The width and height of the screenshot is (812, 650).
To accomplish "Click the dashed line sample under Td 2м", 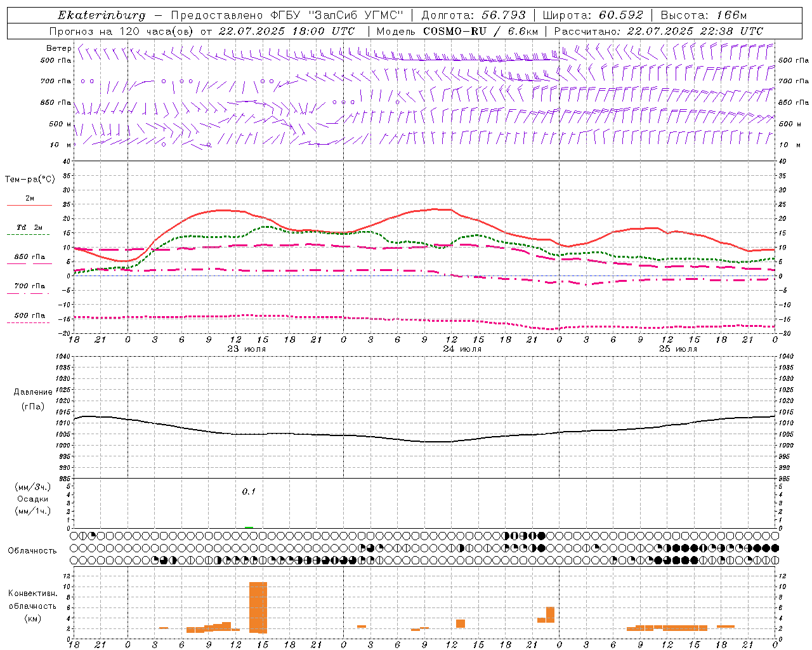I will (x=29, y=235).
